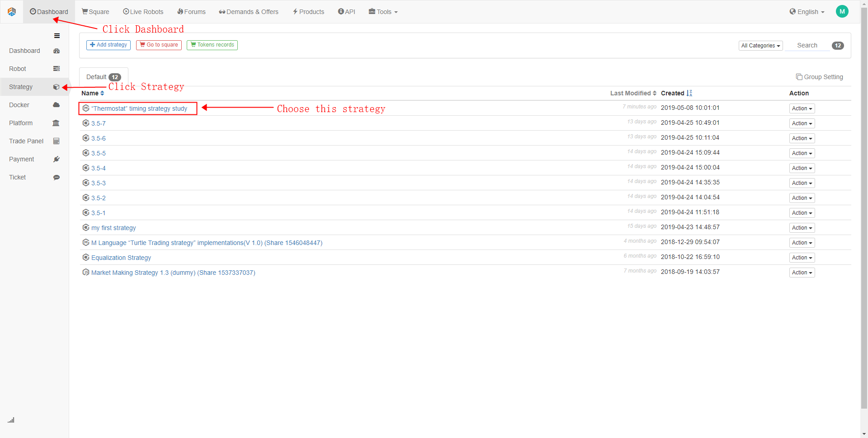Click the signal bars icon at sidebar bottom
Viewport: 868px width, 438px height.
pyautogui.click(x=11, y=420)
